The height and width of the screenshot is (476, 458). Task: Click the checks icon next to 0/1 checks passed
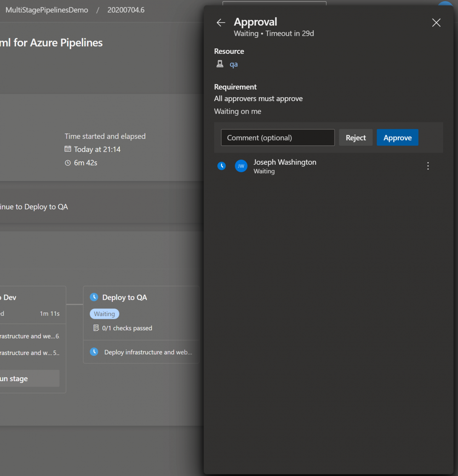click(96, 328)
